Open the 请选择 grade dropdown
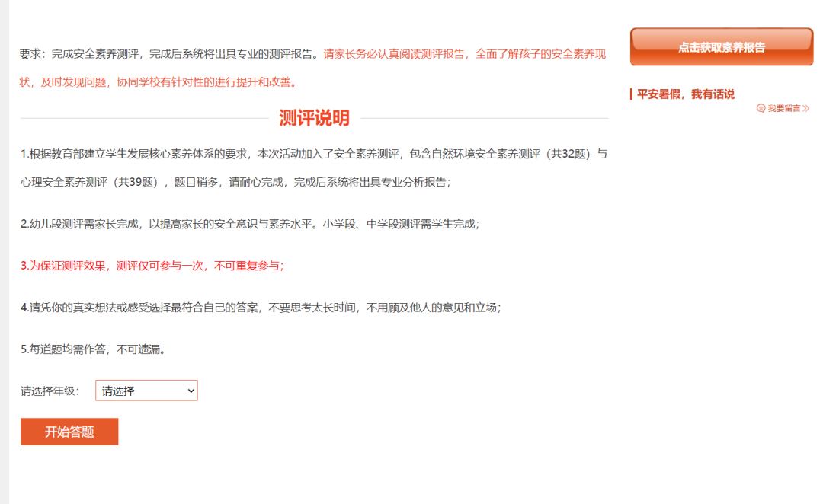 point(146,391)
